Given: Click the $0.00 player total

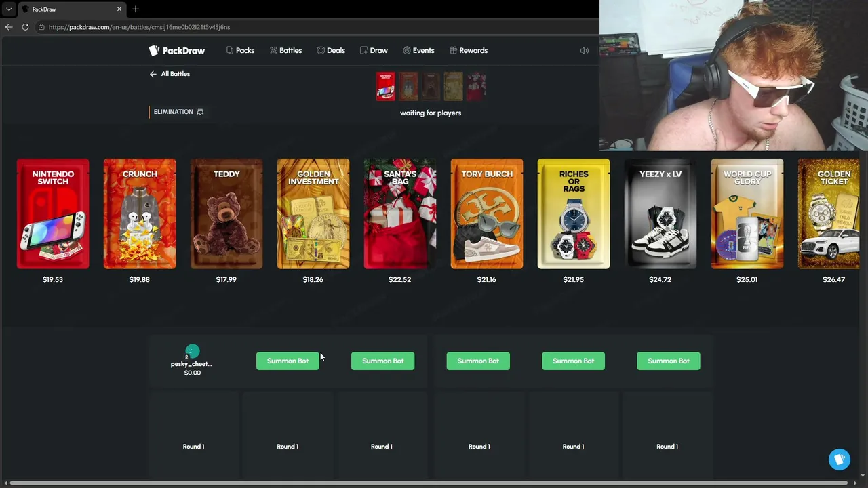Looking at the screenshot, I should click(193, 373).
